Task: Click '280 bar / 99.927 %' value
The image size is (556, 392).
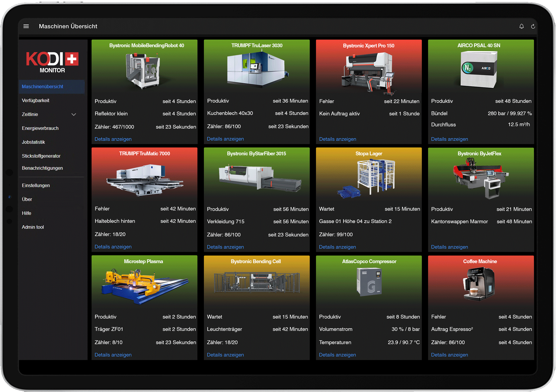Action: pyautogui.click(x=510, y=113)
